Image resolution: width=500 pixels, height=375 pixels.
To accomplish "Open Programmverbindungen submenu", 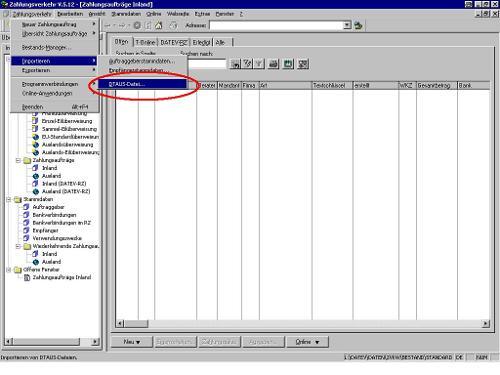I will pyautogui.click(x=55, y=84).
